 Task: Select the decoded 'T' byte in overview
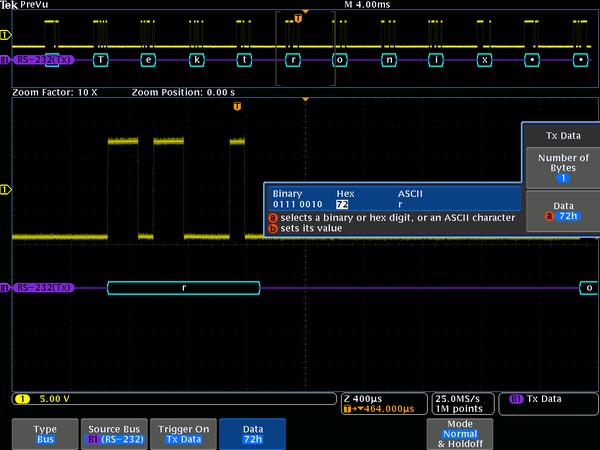point(99,60)
